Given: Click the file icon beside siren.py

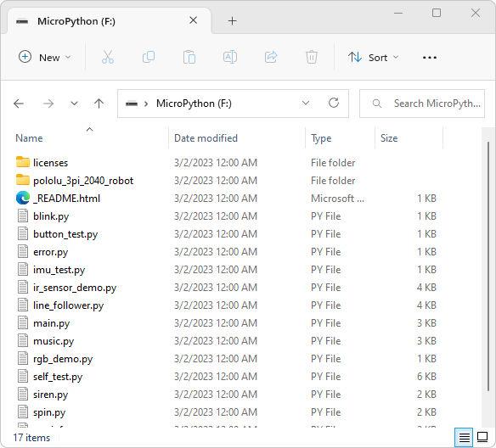Looking at the screenshot, I should tap(23, 395).
